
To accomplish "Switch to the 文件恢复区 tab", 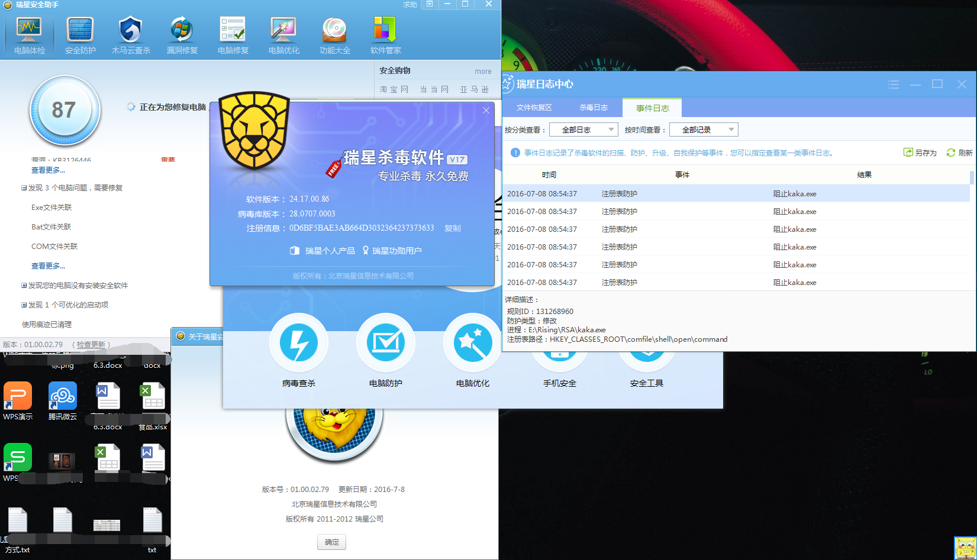I will coord(534,108).
